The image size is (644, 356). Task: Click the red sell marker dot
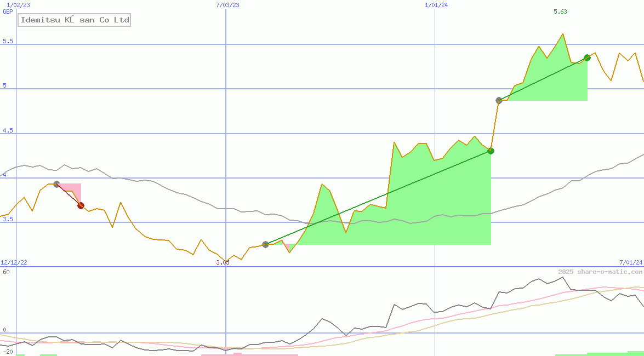pyautogui.click(x=81, y=205)
